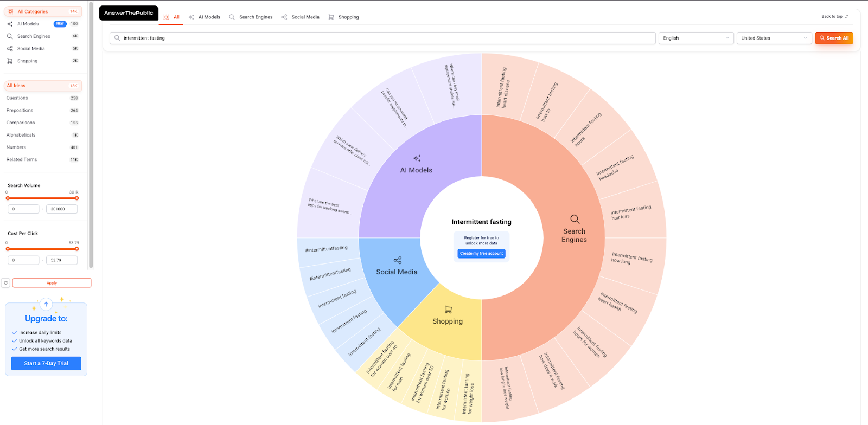Click 'intermittent fasting heart health' wheel segment
The height and width of the screenshot is (425, 868).
coord(617,302)
